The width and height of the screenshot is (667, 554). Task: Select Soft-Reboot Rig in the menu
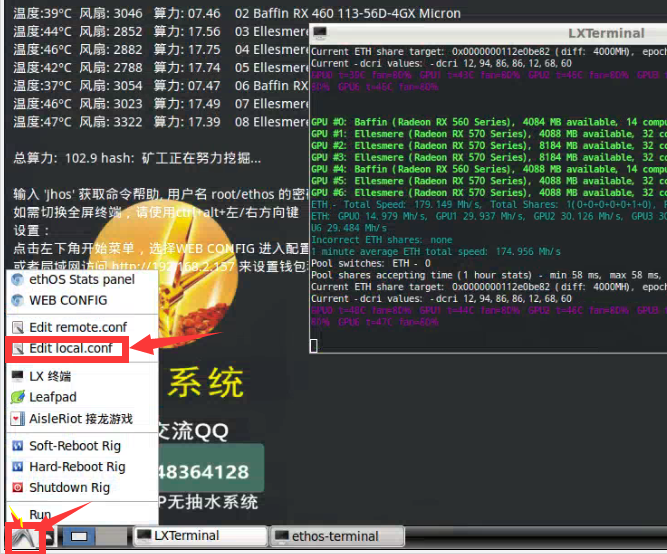click(75, 446)
